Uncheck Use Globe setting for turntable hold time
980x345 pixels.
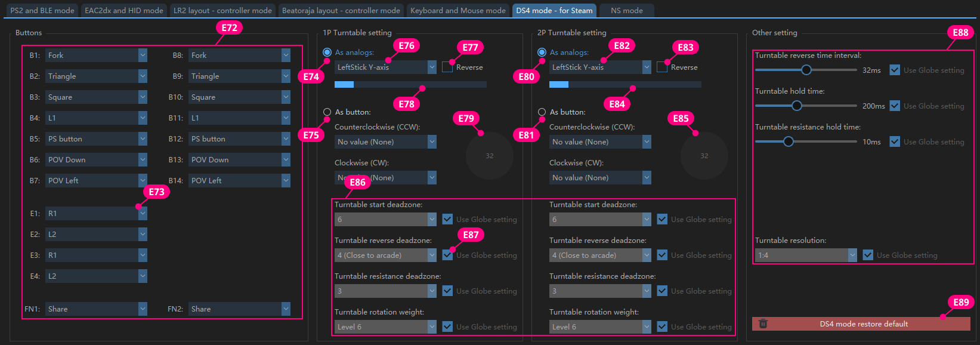(x=895, y=106)
